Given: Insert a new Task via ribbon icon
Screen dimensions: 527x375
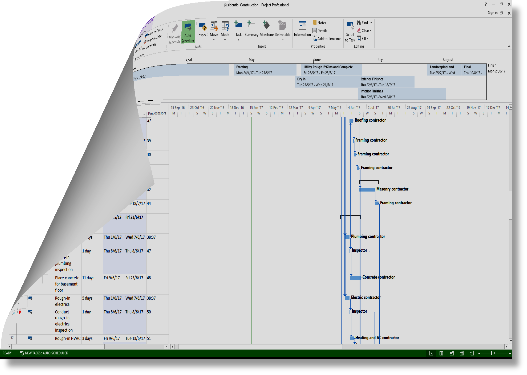Looking at the screenshot, I should coord(238,29).
